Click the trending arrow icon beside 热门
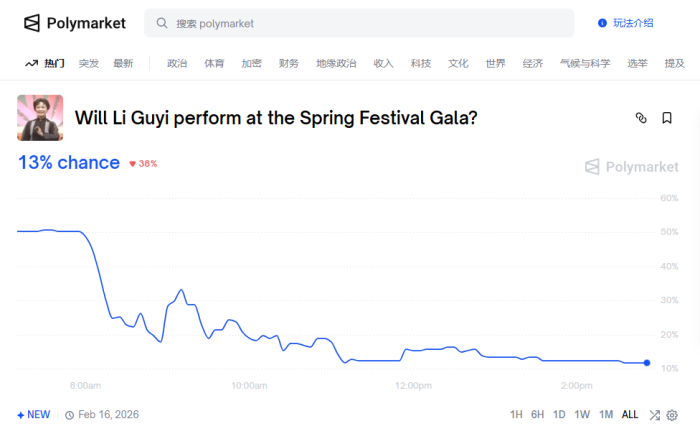The image size is (700, 439). coord(30,63)
